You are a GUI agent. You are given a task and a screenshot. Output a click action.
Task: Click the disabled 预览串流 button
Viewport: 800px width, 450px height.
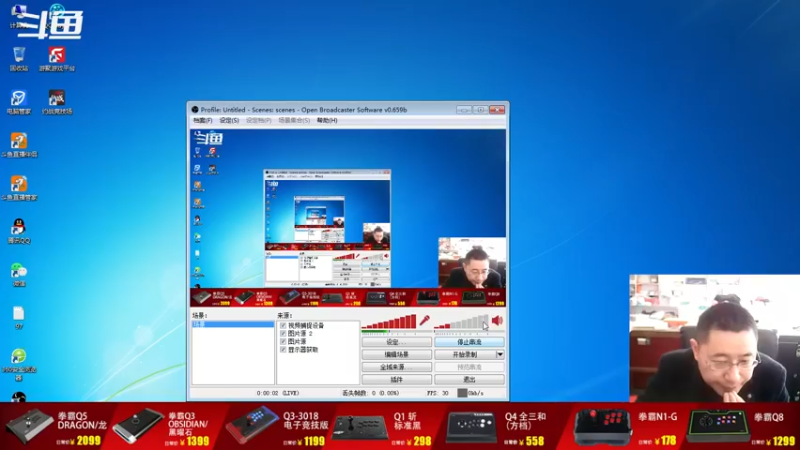click(469, 367)
